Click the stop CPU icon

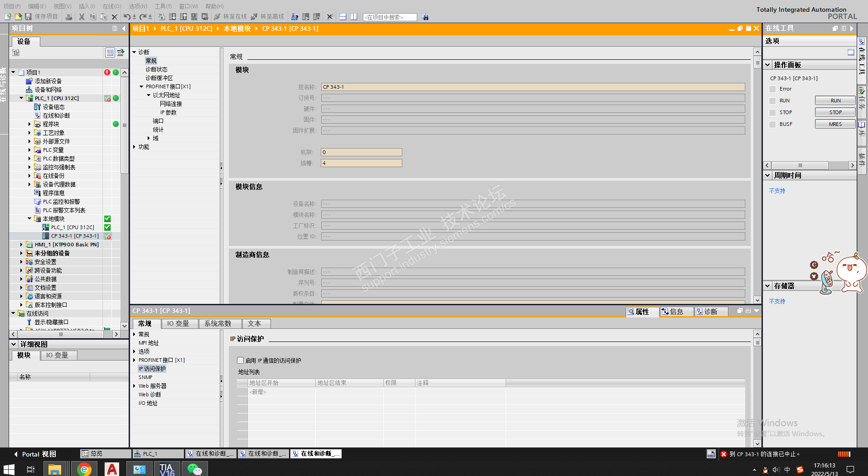pyautogui.click(x=317, y=17)
